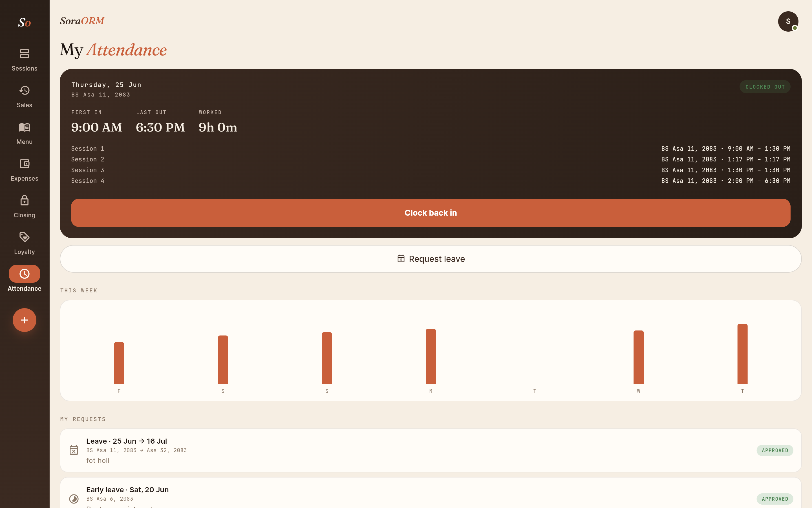
Task: Click the 'Session 2' row label
Action: 88,159
